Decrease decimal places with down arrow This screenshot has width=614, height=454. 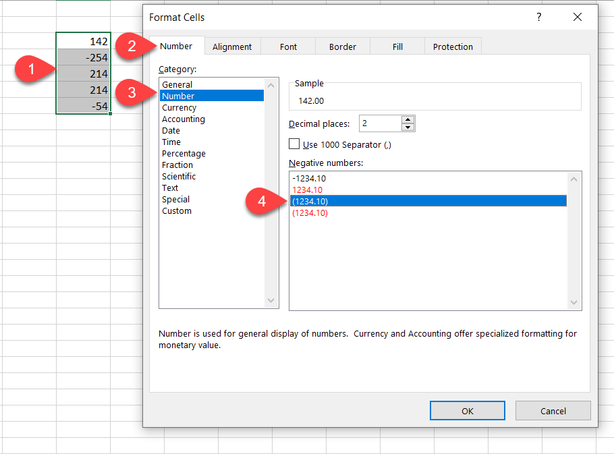(408, 127)
